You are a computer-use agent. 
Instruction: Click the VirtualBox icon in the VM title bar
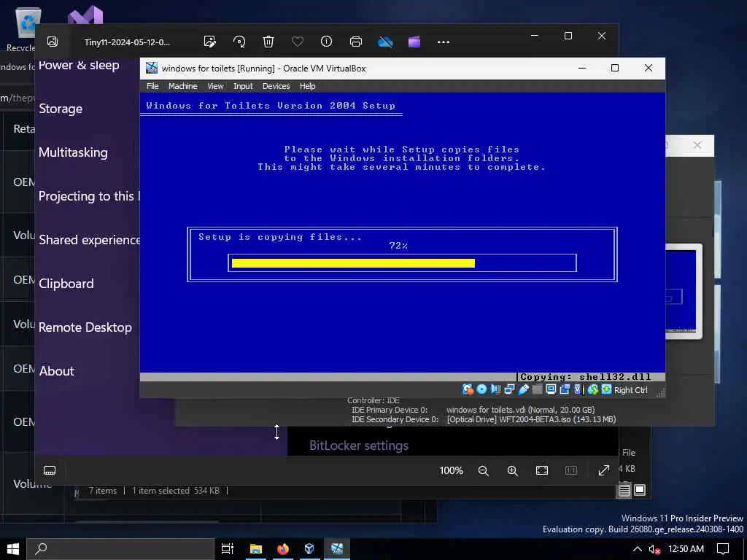tap(152, 68)
